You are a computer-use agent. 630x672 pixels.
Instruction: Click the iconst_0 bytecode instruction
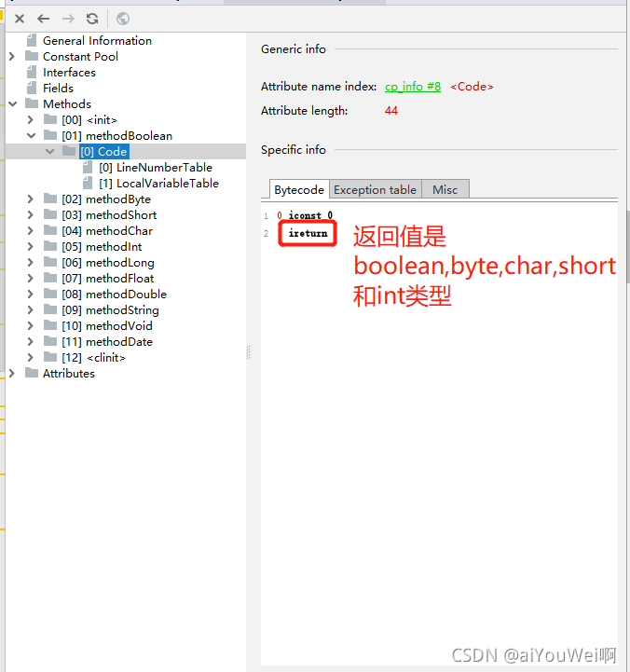[x=310, y=215]
